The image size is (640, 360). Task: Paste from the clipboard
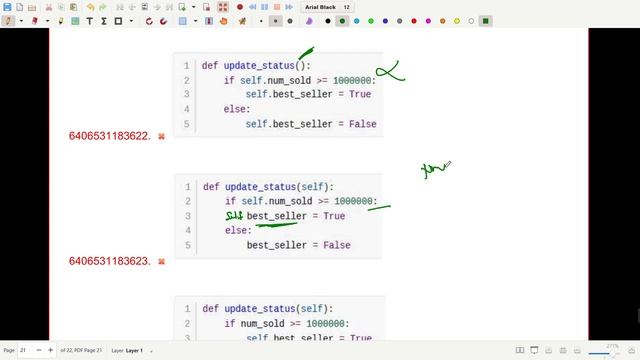click(x=73, y=7)
